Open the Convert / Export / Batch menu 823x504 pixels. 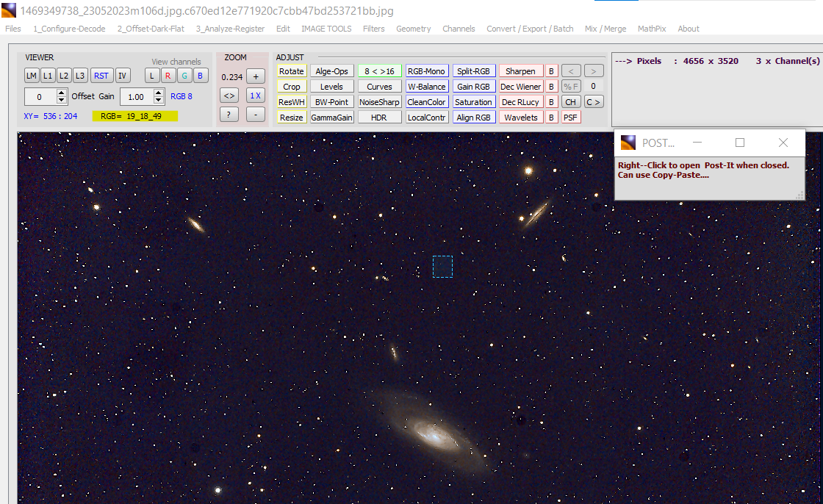530,29
